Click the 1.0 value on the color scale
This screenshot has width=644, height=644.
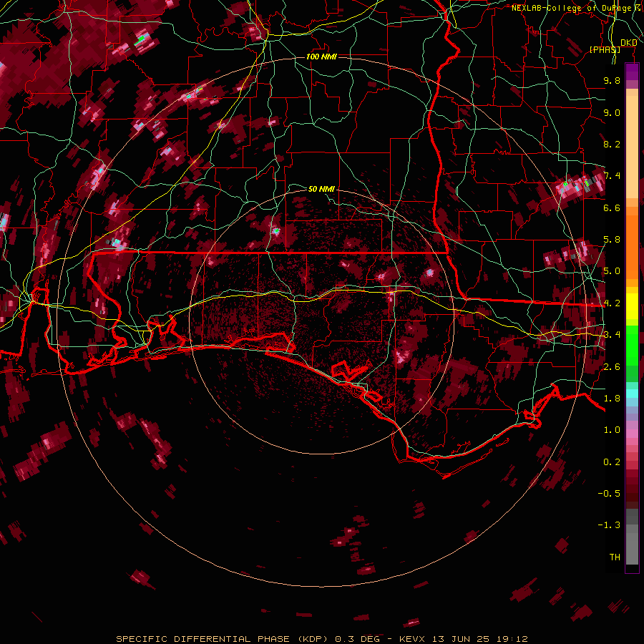pyautogui.click(x=612, y=430)
